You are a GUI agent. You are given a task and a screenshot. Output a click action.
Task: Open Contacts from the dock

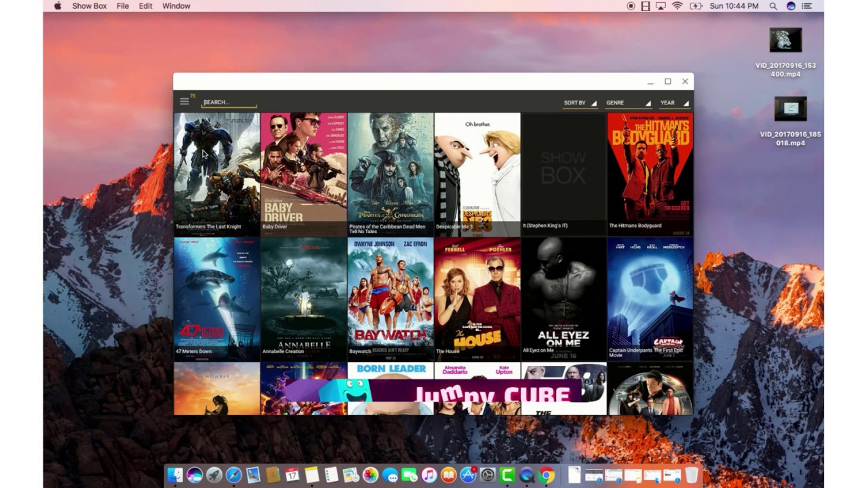[x=273, y=475]
